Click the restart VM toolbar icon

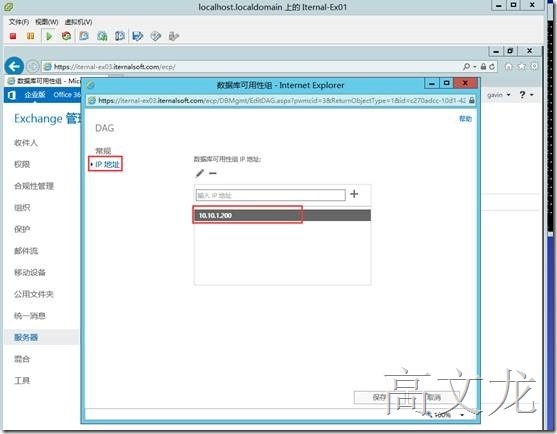click(66, 36)
